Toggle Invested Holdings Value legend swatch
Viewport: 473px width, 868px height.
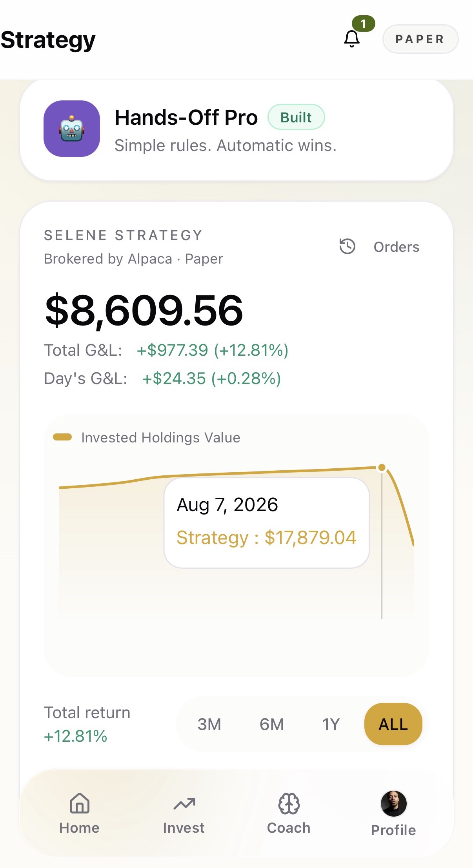(62, 437)
